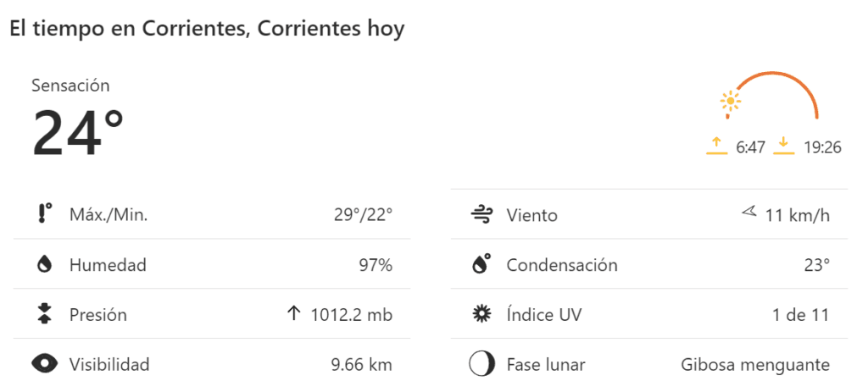Click the 19:26 sunset time
The height and width of the screenshot is (381, 868).
822,147
